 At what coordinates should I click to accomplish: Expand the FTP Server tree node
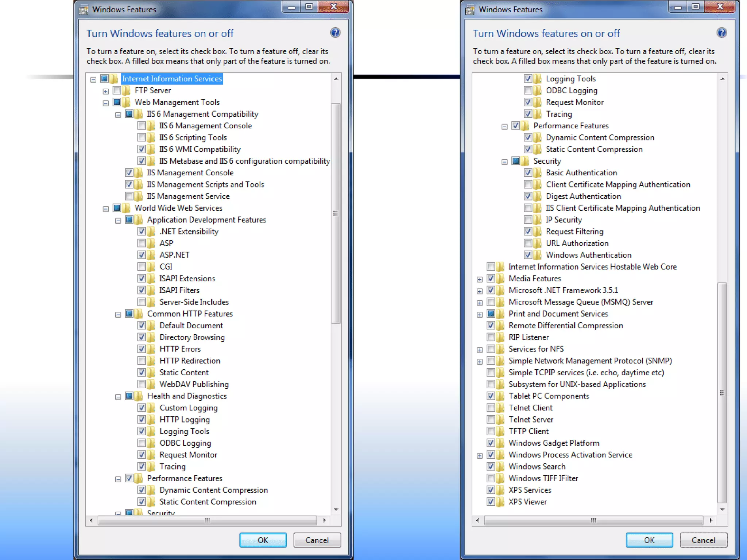click(106, 91)
